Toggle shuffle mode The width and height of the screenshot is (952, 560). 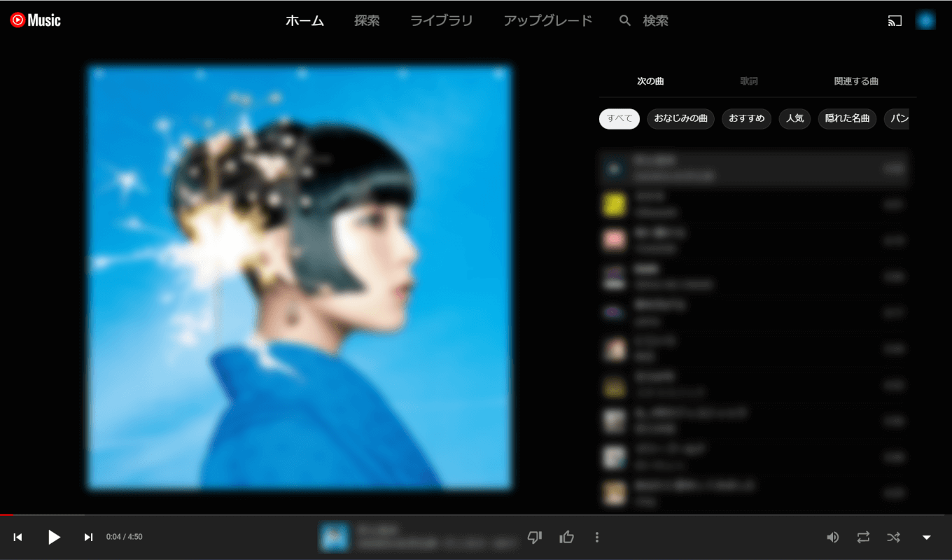pyautogui.click(x=894, y=537)
